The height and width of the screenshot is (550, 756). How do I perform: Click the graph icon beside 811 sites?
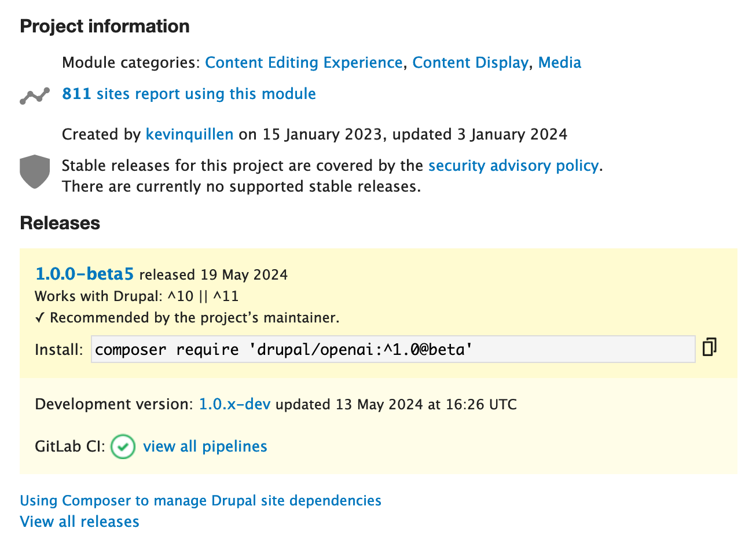coord(34,94)
